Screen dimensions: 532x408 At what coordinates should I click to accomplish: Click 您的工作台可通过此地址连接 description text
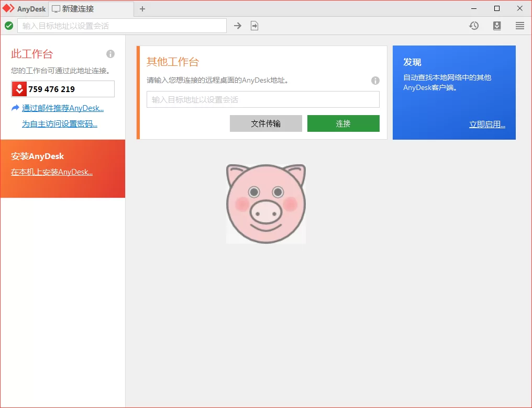click(x=60, y=71)
